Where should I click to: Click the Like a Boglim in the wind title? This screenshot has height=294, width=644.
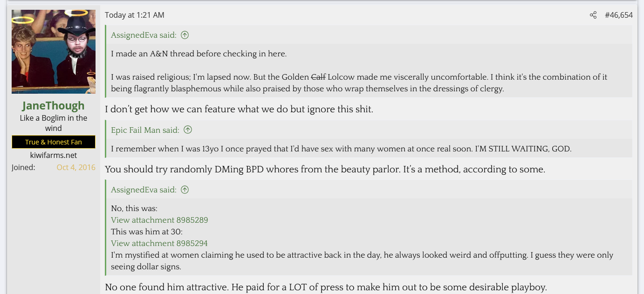tap(54, 123)
